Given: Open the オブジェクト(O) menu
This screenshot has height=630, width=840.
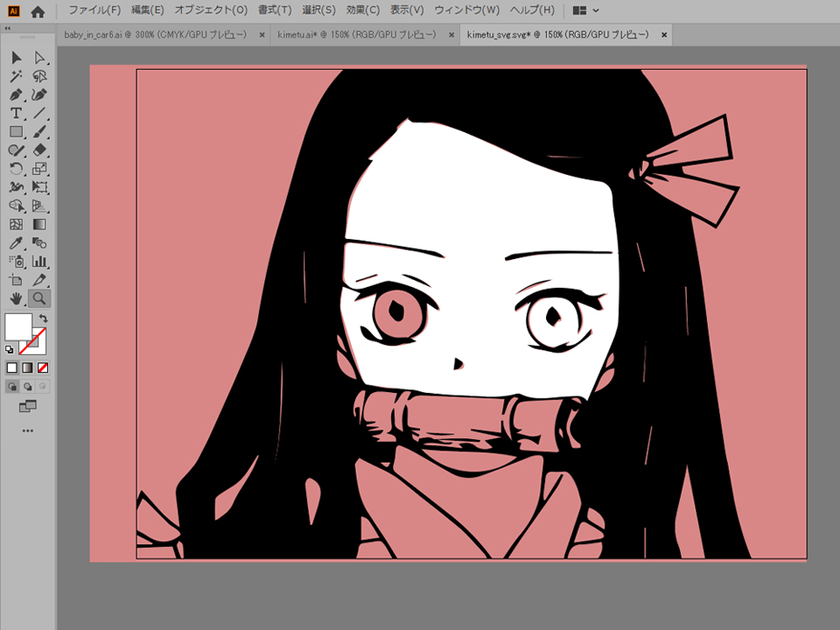Looking at the screenshot, I should pyautogui.click(x=211, y=10).
